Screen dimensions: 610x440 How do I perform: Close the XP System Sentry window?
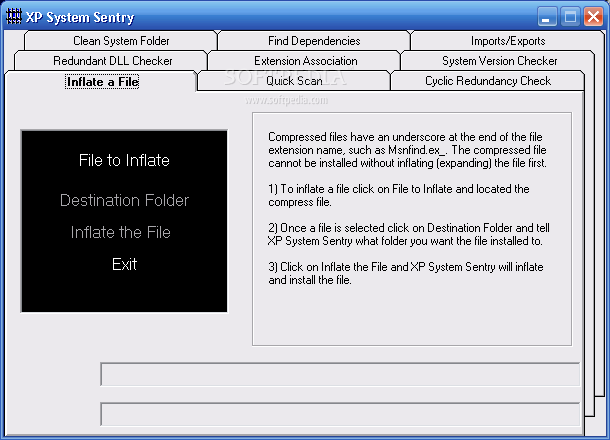593,17
